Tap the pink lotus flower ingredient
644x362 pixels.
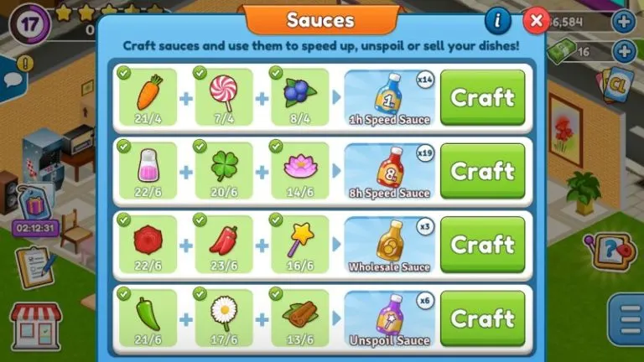300,171
